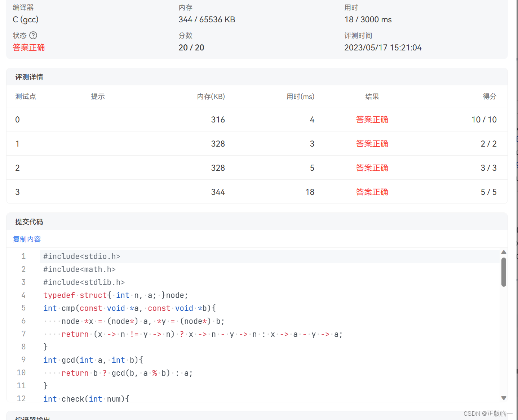Open the 答案正确 result for test point 3
Viewport: 518px width, 420px height.
click(372, 192)
